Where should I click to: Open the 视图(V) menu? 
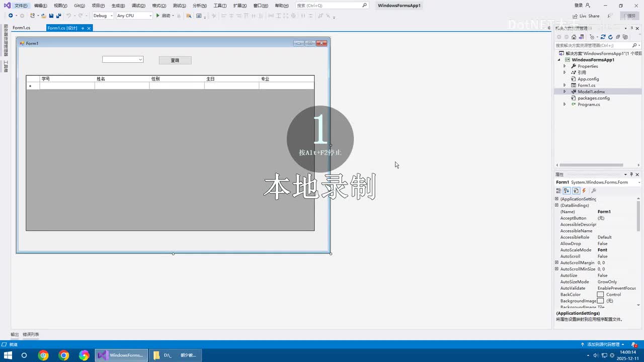point(60,6)
